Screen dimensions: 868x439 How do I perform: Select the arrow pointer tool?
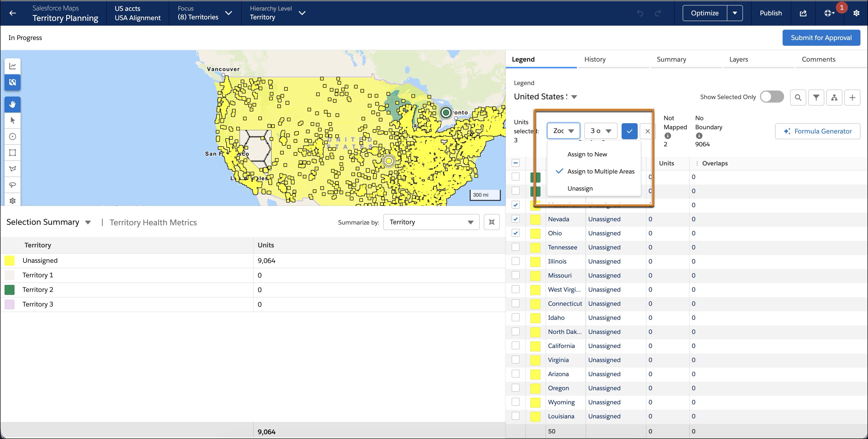click(x=13, y=120)
